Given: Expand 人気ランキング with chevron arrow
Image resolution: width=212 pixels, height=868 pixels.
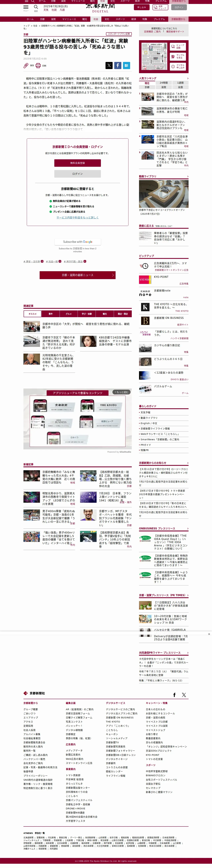Looking at the screenshot, I should pyautogui.click(x=188, y=78).
